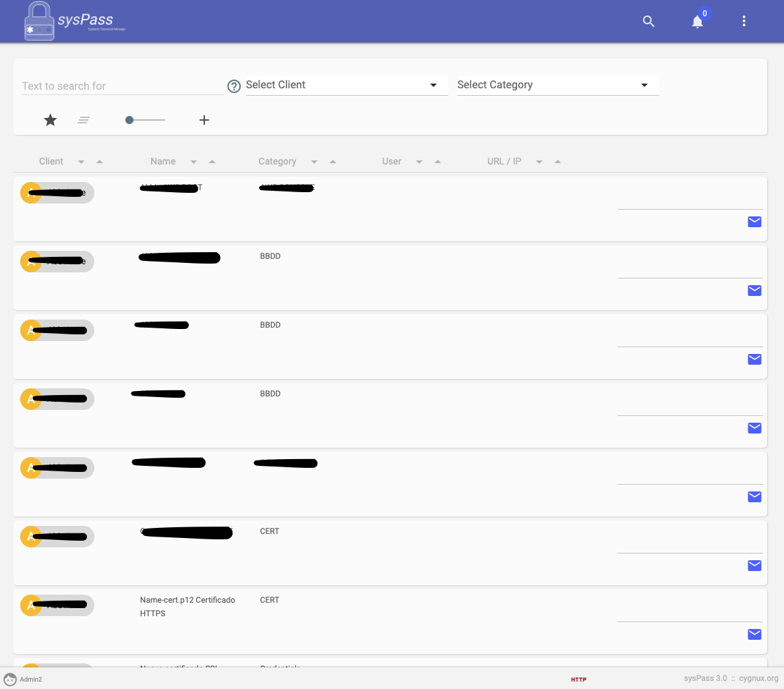Viewport: 784px width, 689px height.
Task: Visit the cygnux.org link in the footer
Action: coord(758,678)
